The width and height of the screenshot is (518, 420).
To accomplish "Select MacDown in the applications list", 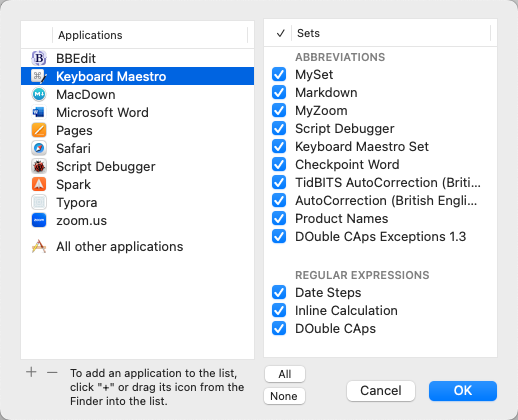I will click(137, 94).
